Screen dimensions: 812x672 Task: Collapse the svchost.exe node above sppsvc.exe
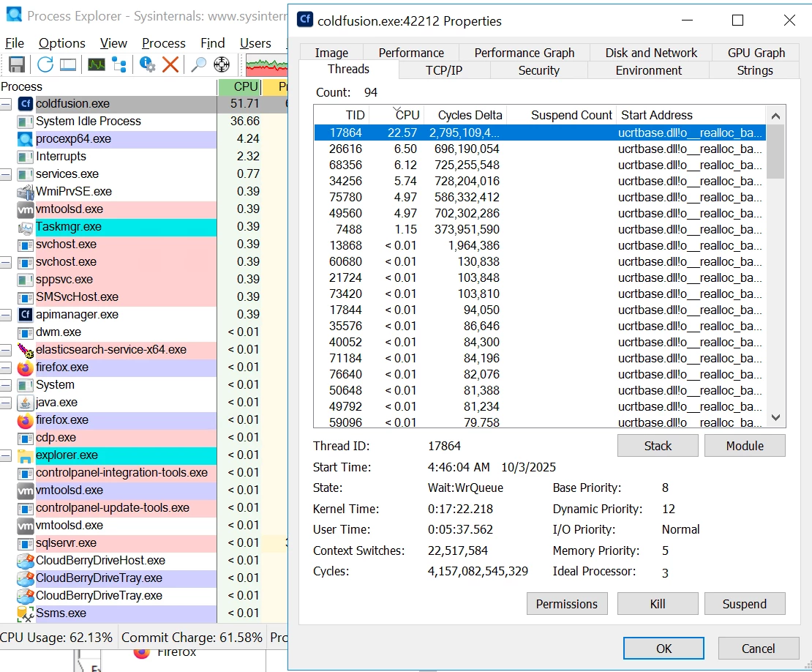(x=6, y=262)
